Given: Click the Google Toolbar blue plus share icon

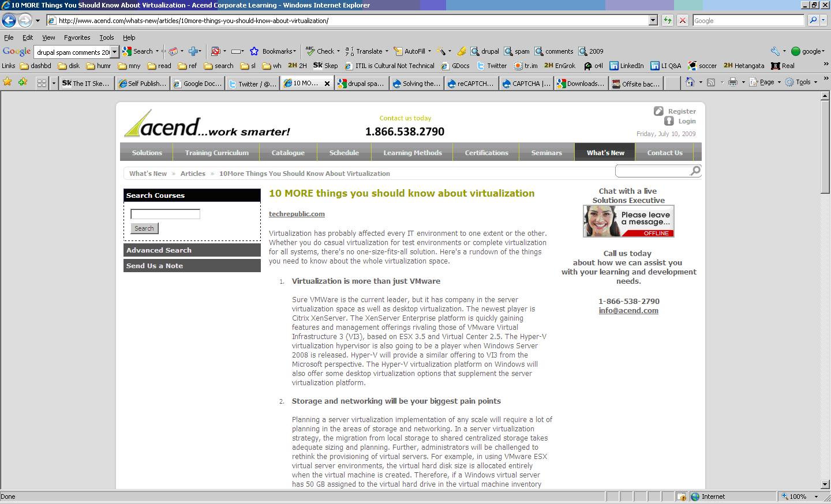Looking at the screenshot, I should tap(194, 51).
